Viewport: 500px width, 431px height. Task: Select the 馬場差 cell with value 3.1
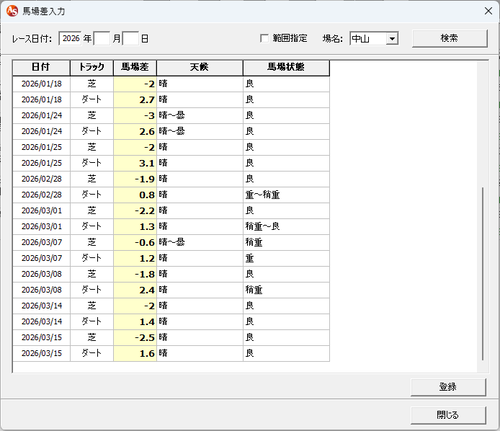(x=135, y=163)
